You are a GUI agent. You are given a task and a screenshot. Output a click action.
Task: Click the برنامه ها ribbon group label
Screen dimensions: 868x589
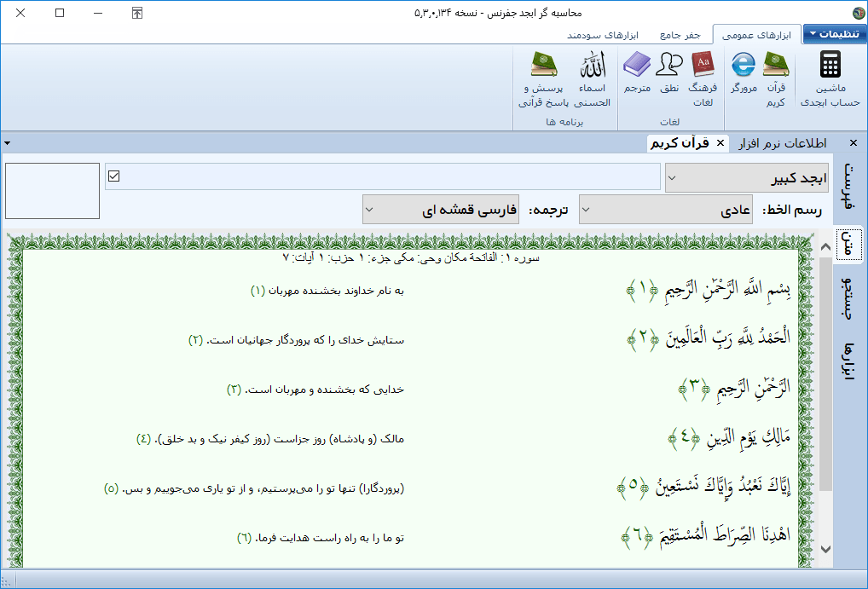click(x=564, y=122)
